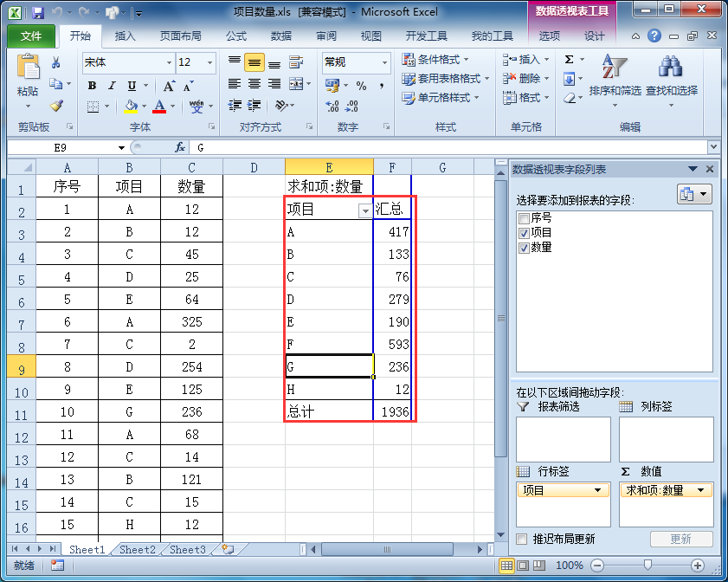Enable 推迟布局更新 checkbox
The width and height of the screenshot is (728, 582).
[522, 539]
